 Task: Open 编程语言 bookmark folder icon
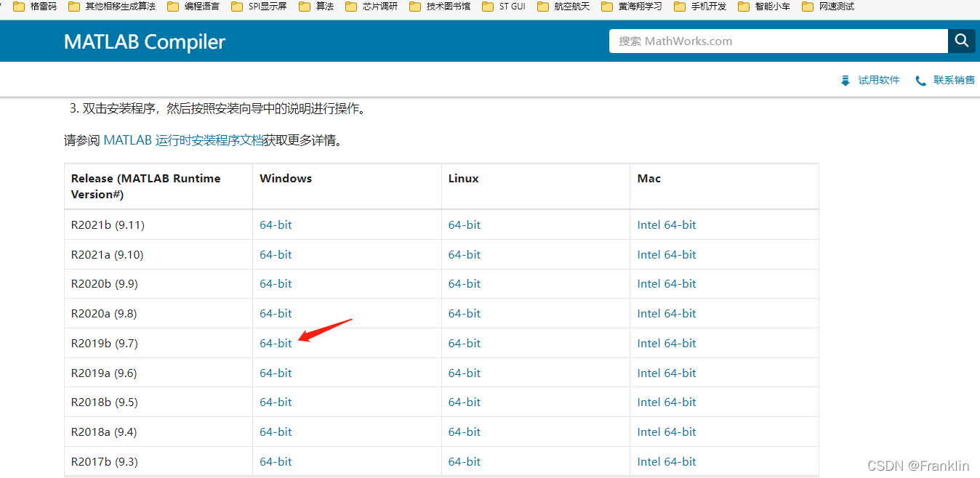(x=172, y=7)
